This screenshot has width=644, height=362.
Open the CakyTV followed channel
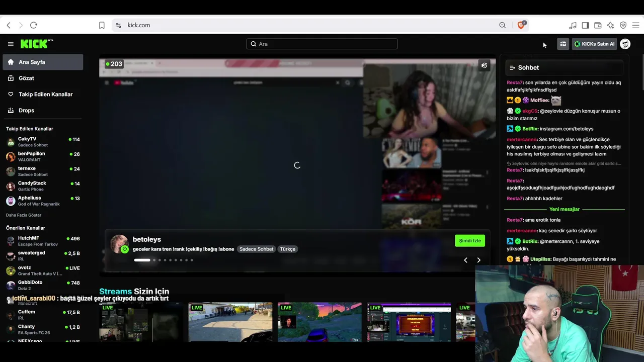43,142
